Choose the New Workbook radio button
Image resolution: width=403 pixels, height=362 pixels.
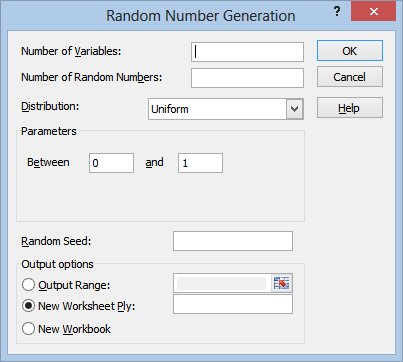[28, 329]
